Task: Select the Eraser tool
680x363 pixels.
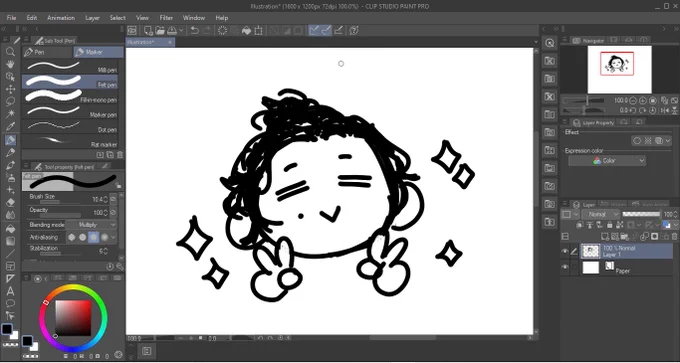Action: pos(10,202)
